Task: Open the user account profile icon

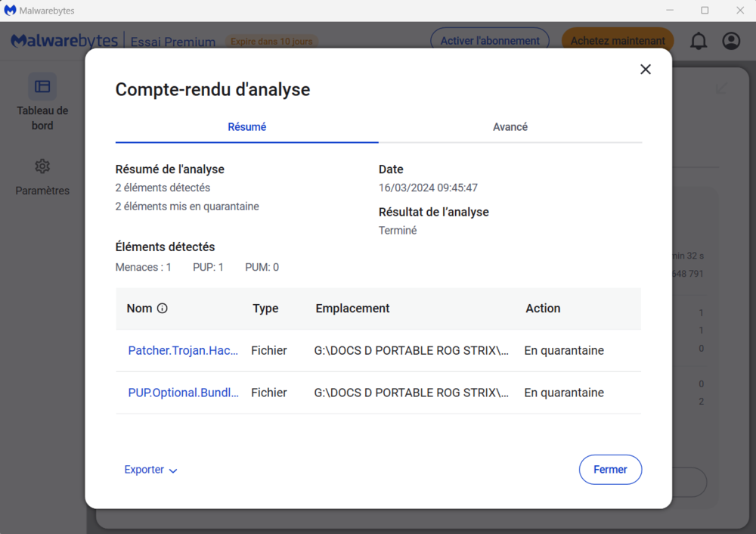Action: click(731, 41)
